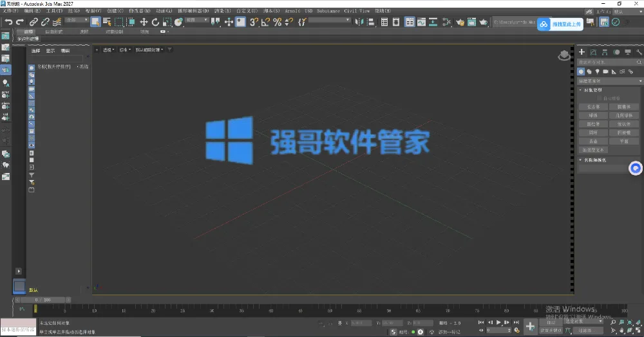Image resolution: width=644 pixels, height=337 pixels.
Task: Switch to the Modify command panel tab
Action: coord(593,52)
